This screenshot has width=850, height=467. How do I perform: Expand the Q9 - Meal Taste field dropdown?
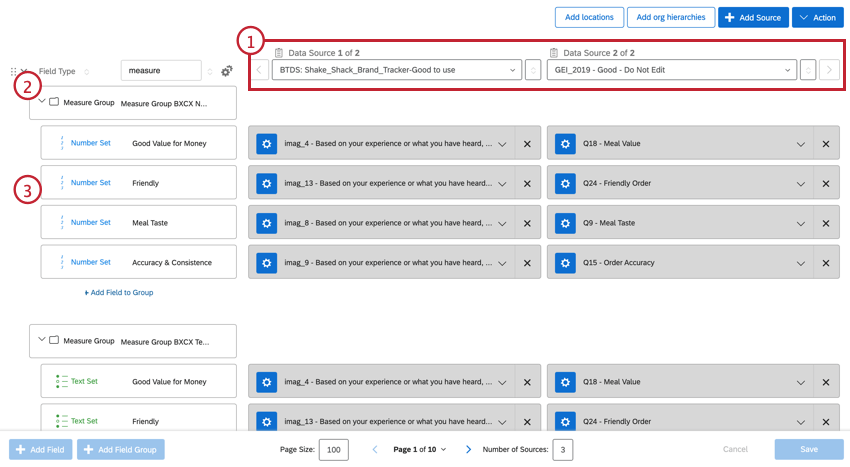click(x=800, y=223)
